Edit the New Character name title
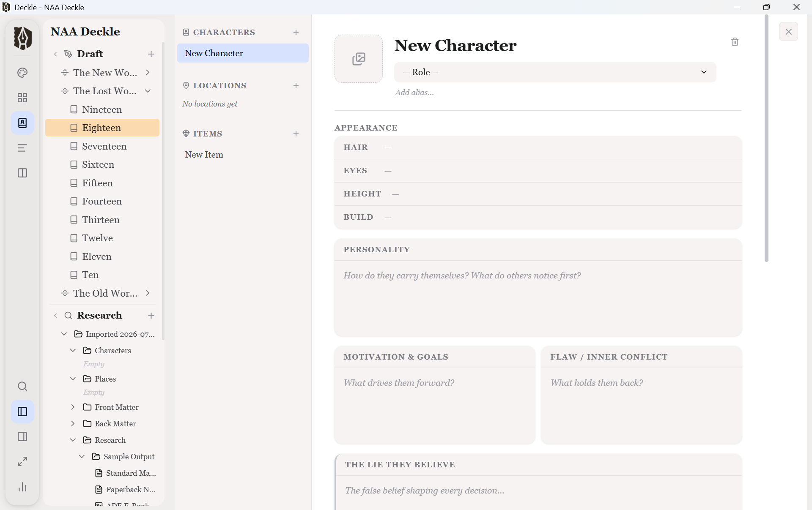 tap(455, 45)
